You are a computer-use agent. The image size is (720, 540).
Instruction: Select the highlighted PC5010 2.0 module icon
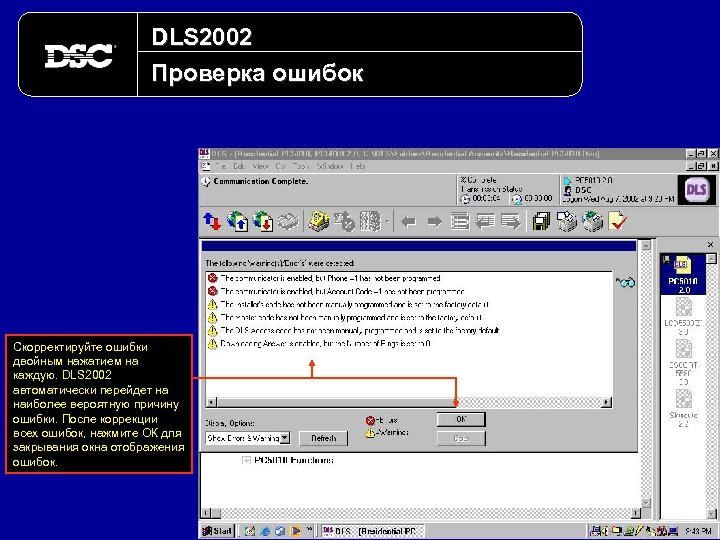(x=683, y=275)
